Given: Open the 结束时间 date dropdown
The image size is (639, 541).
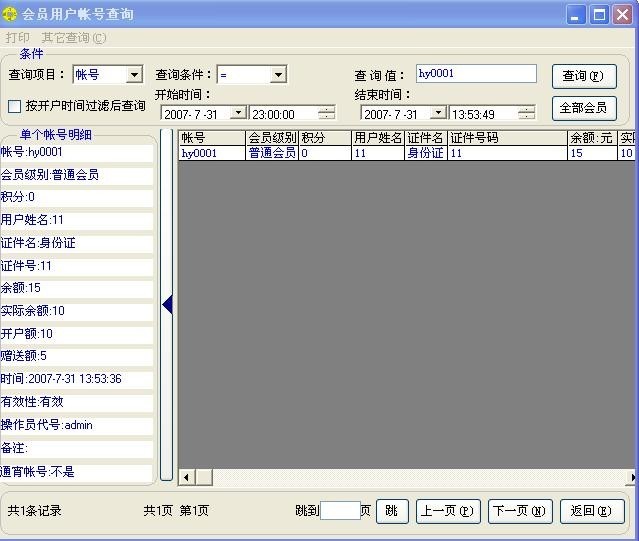Looking at the screenshot, I should click(x=438, y=112).
